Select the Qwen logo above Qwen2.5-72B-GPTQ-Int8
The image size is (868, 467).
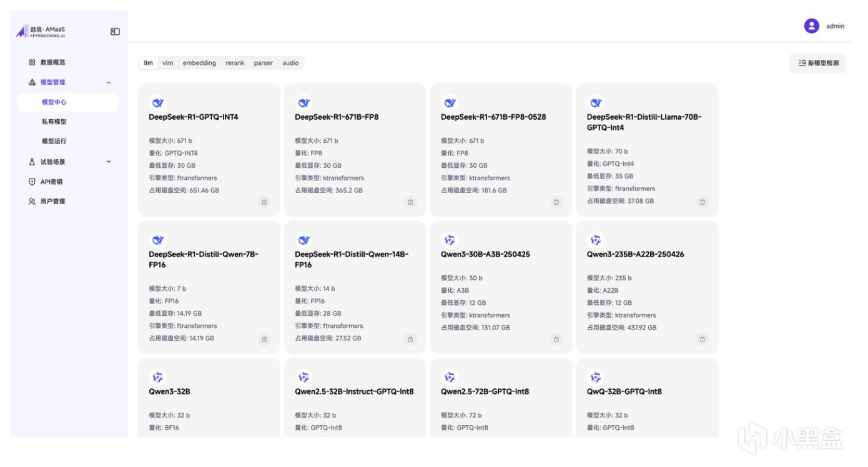pos(450,378)
